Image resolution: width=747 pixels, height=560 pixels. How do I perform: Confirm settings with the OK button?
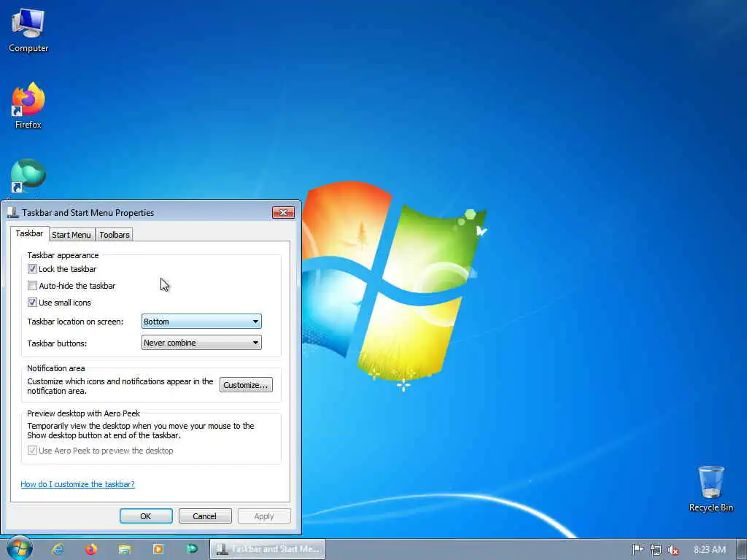[x=146, y=516]
